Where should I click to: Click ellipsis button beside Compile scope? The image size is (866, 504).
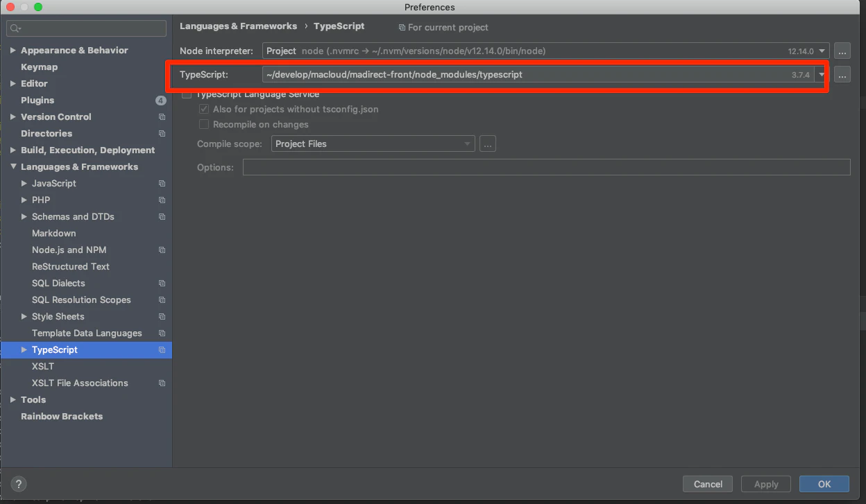click(488, 144)
